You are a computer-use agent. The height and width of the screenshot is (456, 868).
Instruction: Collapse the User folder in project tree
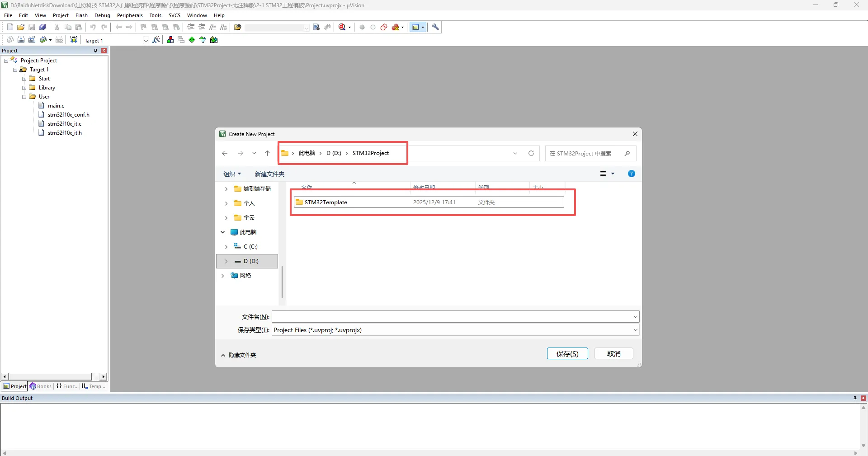tap(24, 97)
